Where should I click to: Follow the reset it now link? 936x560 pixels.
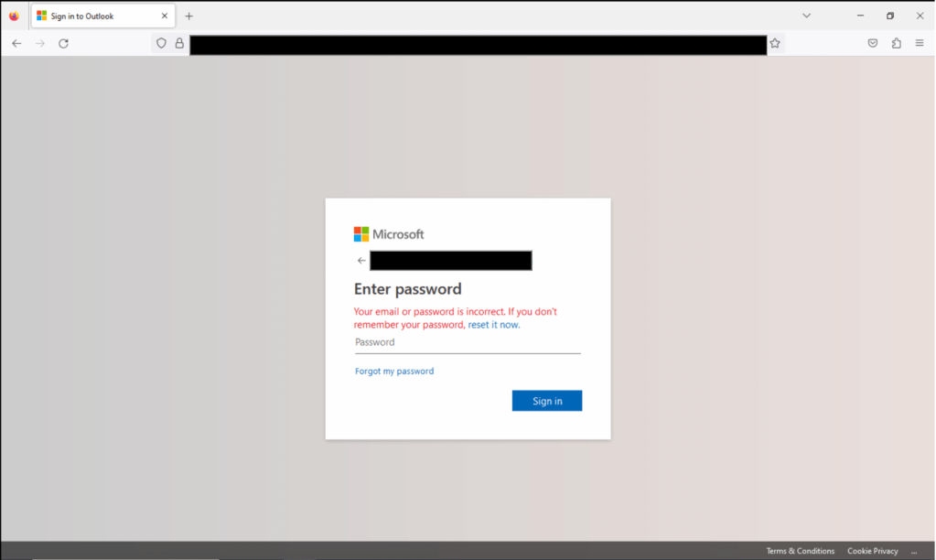tap(494, 325)
